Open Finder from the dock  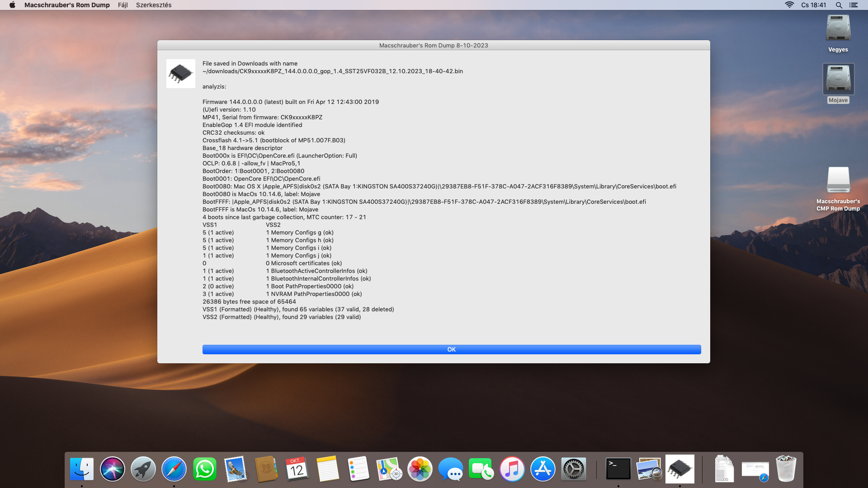click(82, 469)
